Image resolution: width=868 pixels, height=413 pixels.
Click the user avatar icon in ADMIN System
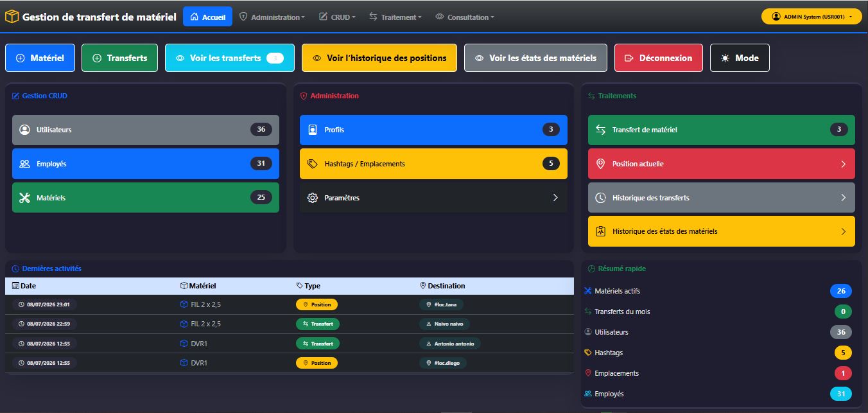pyautogui.click(x=776, y=17)
